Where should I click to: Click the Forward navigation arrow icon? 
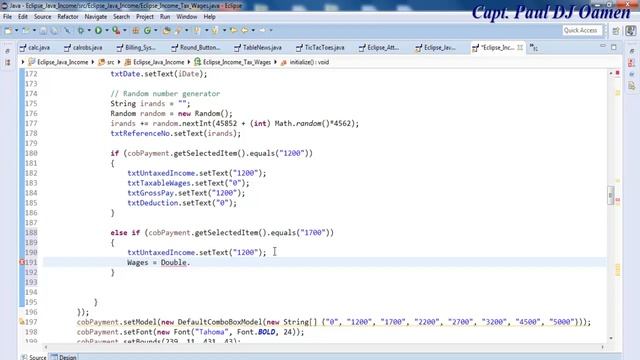coord(262,30)
